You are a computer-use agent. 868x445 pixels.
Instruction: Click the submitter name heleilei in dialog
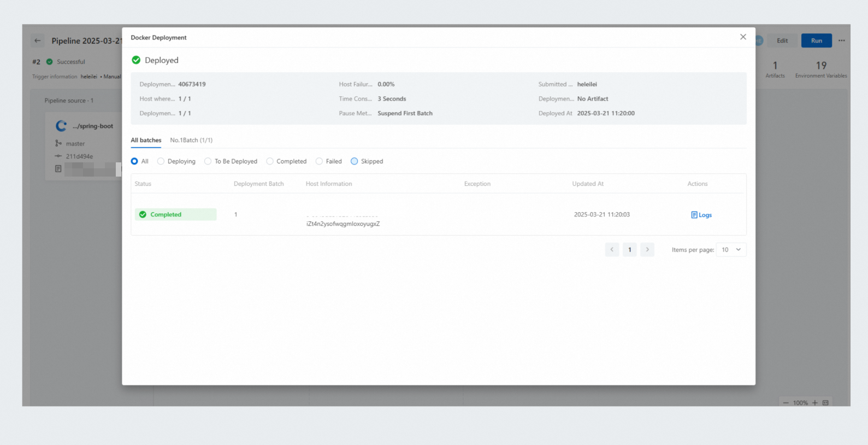[587, 84]
